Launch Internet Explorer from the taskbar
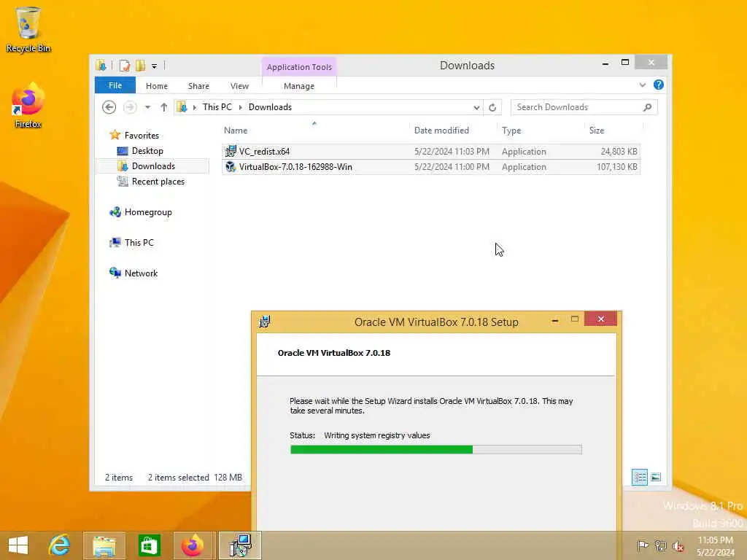Image resolution: width=747 pixels, height=560 pixels. coord(60,545)
